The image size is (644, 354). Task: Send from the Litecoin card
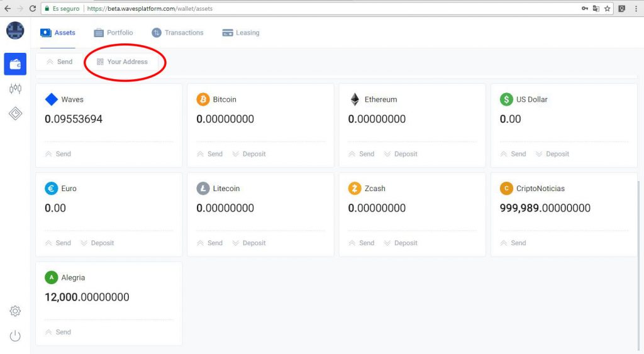210,243
